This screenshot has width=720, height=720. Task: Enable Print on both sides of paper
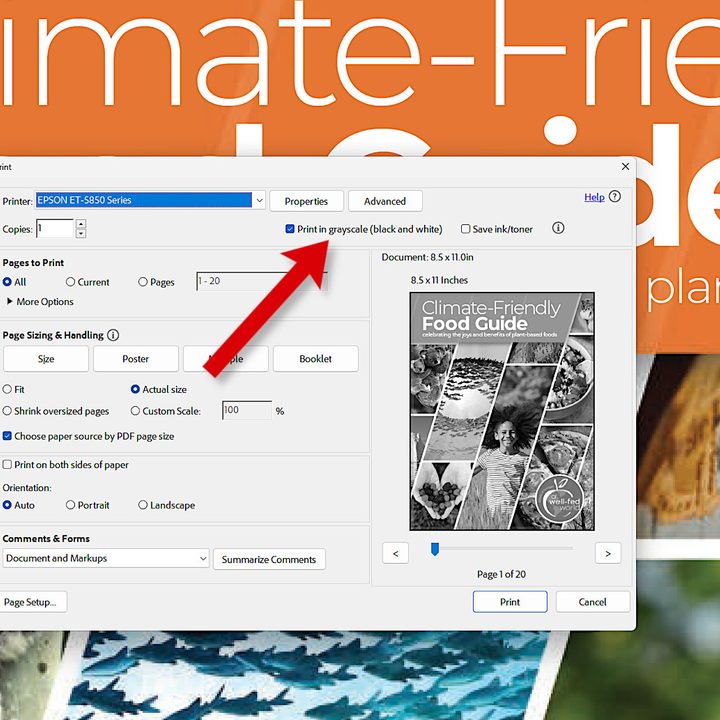click(x=7, y=465)
